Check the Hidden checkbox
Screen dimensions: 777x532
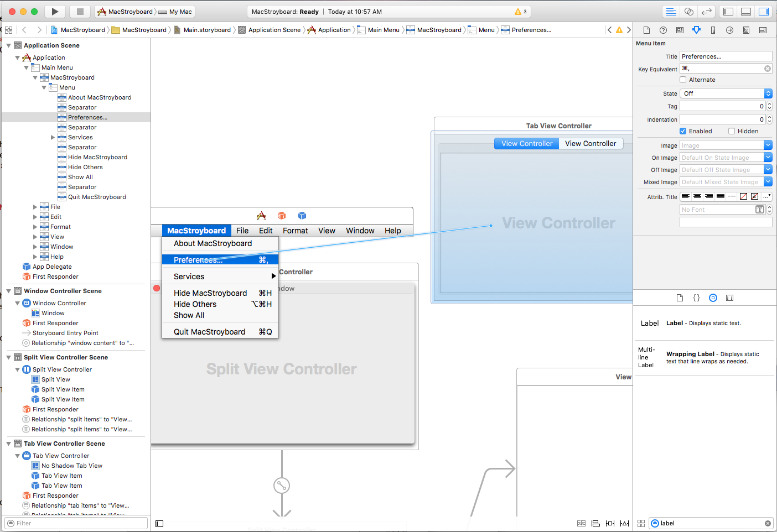pyautogui.click(x=732, y=131)
